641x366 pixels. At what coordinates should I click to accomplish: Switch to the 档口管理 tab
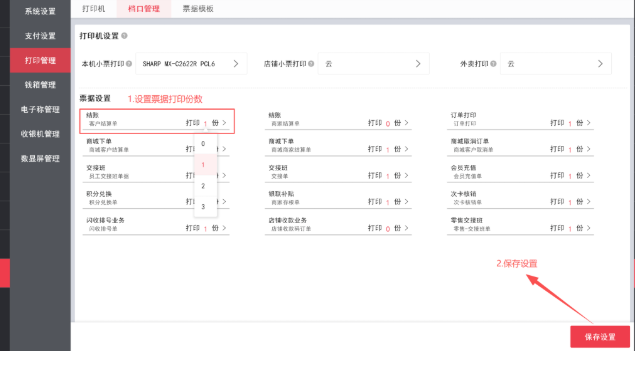(x=144, y=9)
